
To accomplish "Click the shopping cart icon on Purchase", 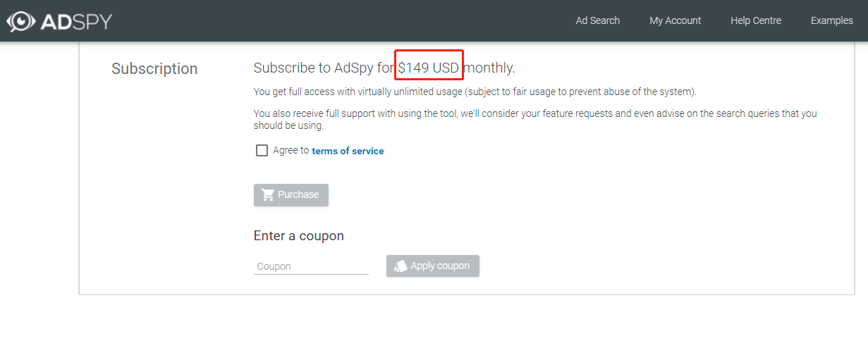I will [268, 195].
